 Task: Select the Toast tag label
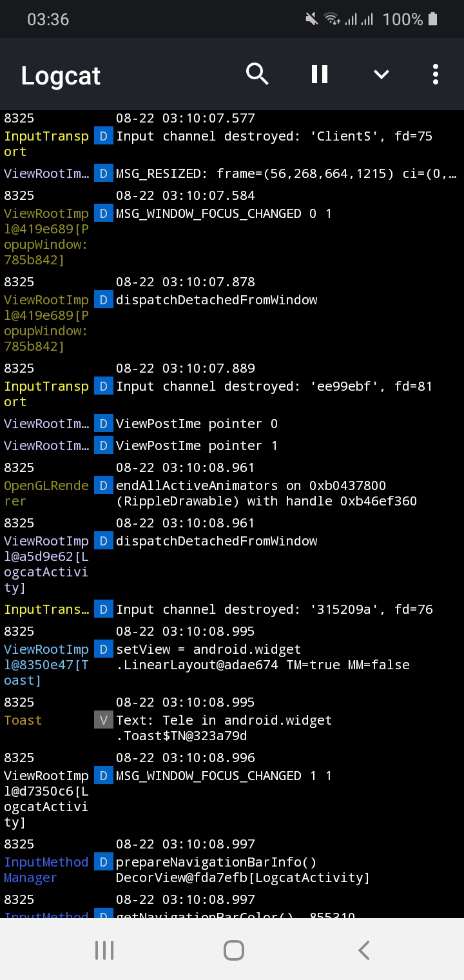(23, 720)
